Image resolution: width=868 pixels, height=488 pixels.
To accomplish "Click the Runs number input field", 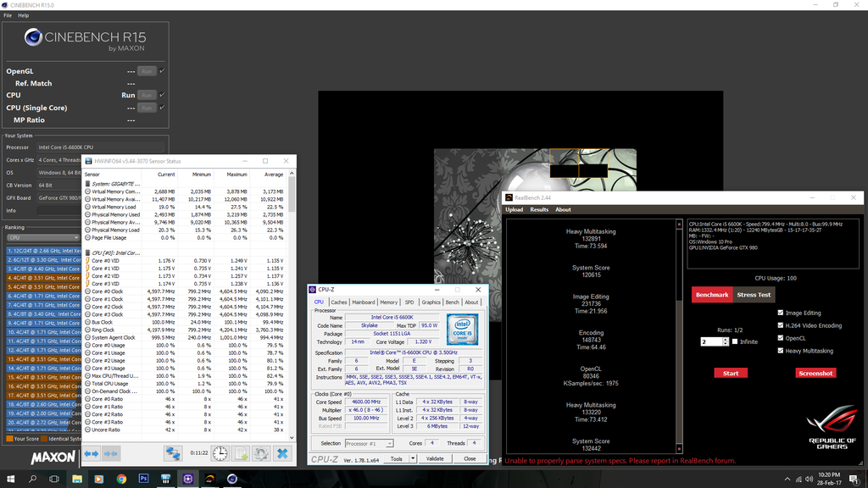I will [710, 341].
